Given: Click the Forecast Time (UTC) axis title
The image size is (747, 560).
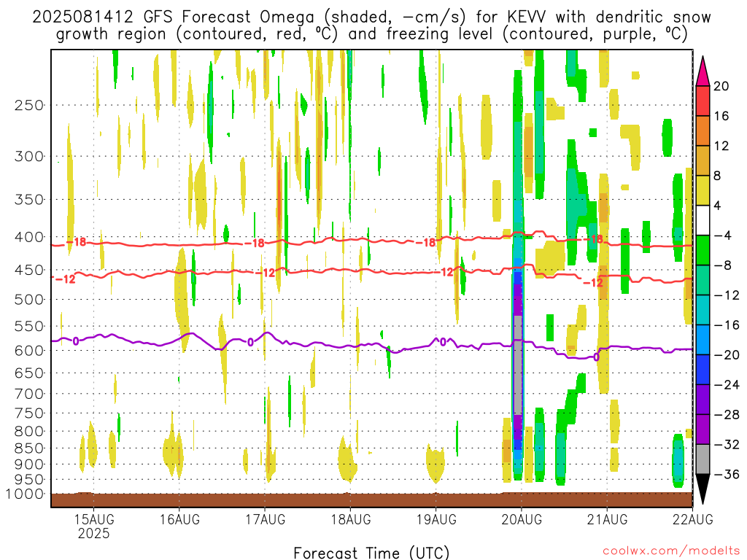Looking at the screenshot, I should tap(371, 553).
